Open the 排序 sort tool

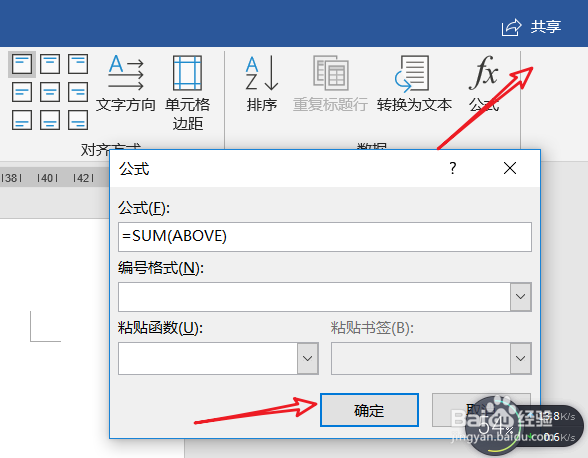[x=262, y=84]
